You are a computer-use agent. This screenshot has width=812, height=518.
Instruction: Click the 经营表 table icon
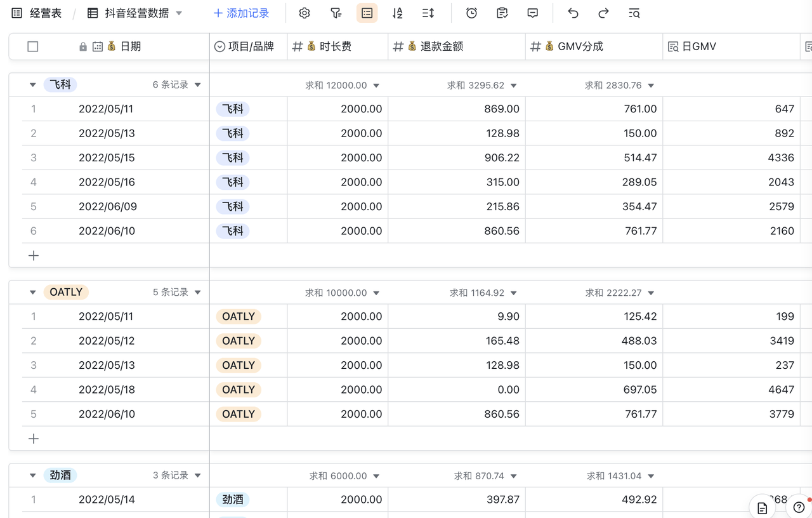point(17,13)
